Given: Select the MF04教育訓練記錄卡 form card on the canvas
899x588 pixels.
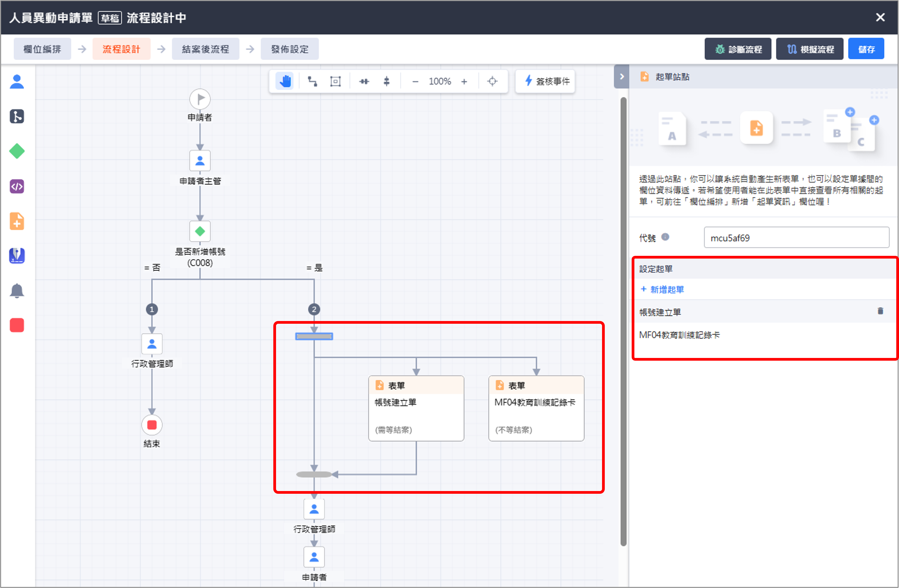Looking at the screenshot, I should tap(536, 408).
